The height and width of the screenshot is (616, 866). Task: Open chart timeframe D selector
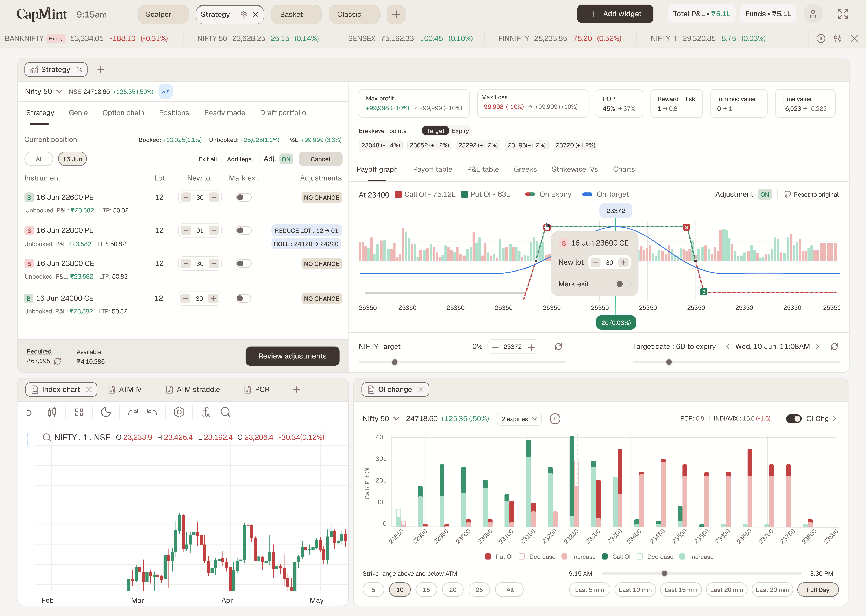pos(29,413)
